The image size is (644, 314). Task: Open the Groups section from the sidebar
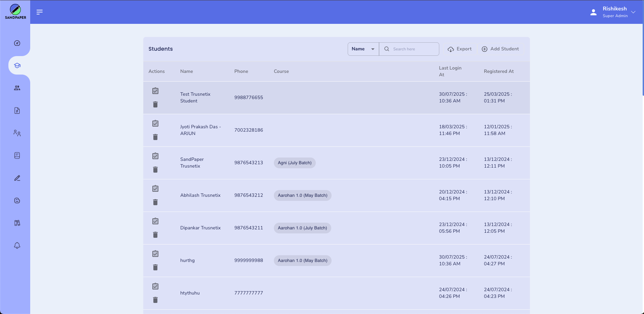[x=17, y=133]
